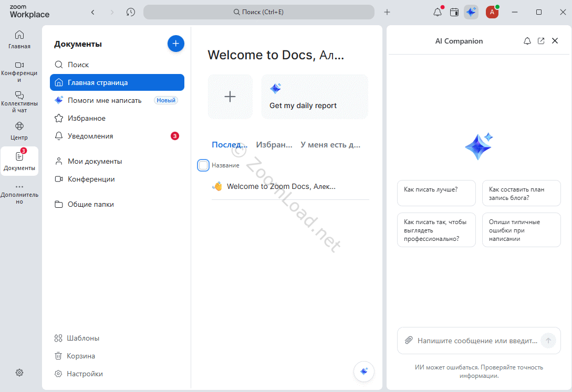Open Конференции in the left rail
Screen dimensions: 572x392
click(x=19, y=72)
